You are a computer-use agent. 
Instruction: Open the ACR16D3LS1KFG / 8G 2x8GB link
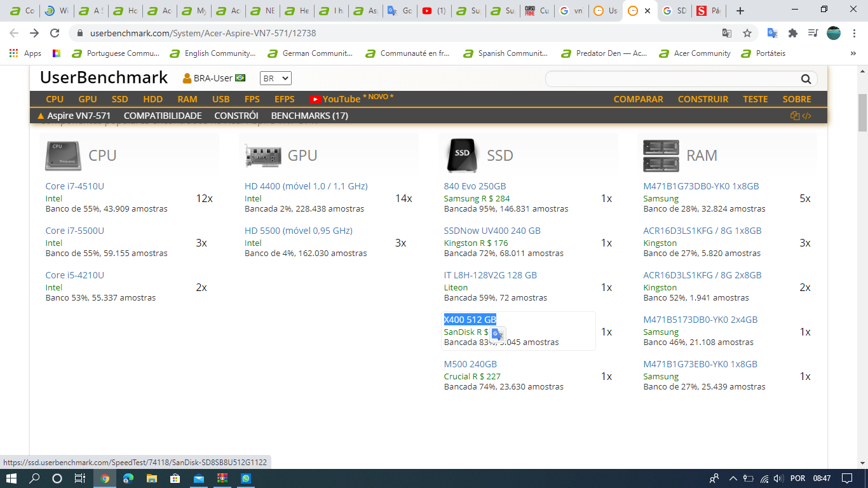click(x=702, y=275)
